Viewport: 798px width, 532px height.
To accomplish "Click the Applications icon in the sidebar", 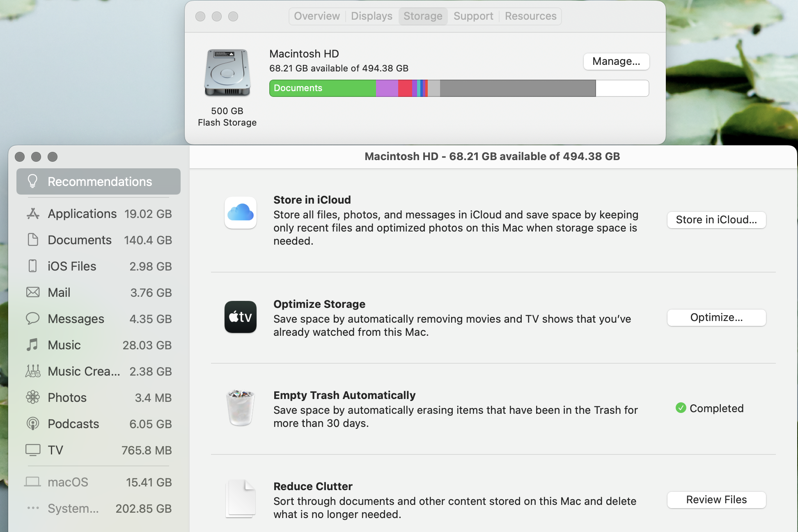I will point(33,214).
